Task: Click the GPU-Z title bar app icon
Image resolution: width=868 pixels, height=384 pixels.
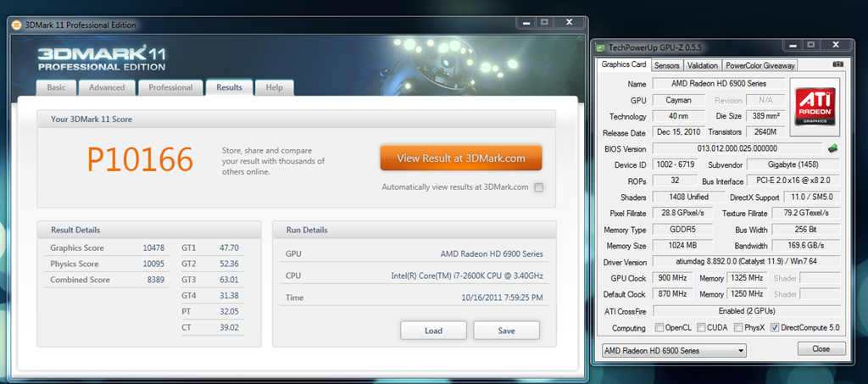Action: coord(600,47)
